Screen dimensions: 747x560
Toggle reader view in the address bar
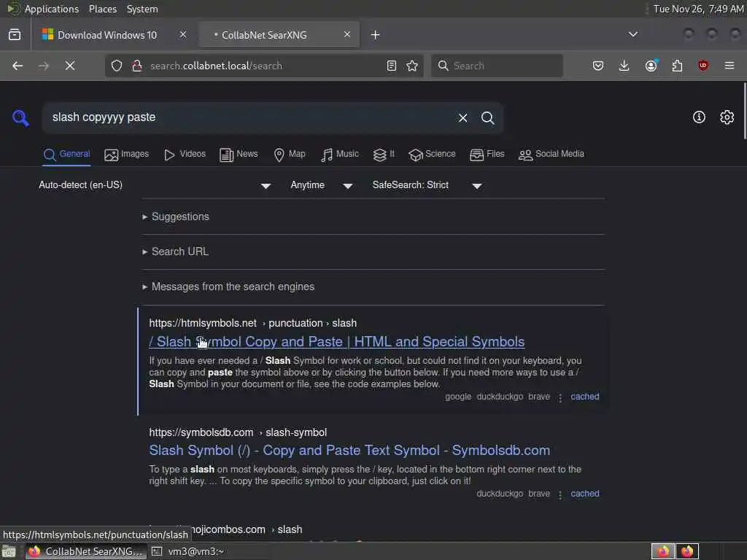click(x=392, y=66)
